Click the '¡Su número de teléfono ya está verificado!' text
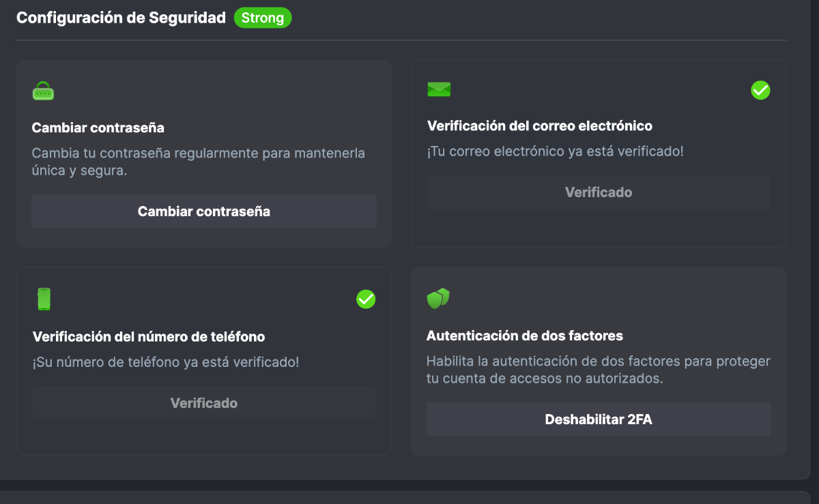Image resolution: width=819 pixels, height=504 pixels. click(x=166, y=361)
